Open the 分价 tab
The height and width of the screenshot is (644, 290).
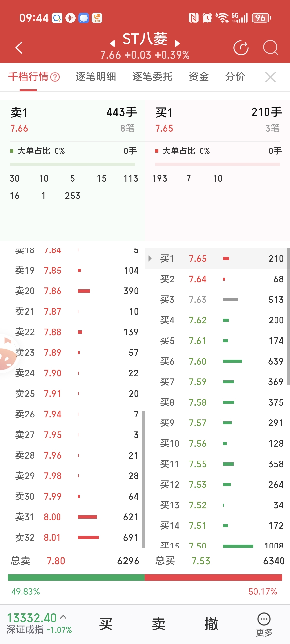[235, 76]
